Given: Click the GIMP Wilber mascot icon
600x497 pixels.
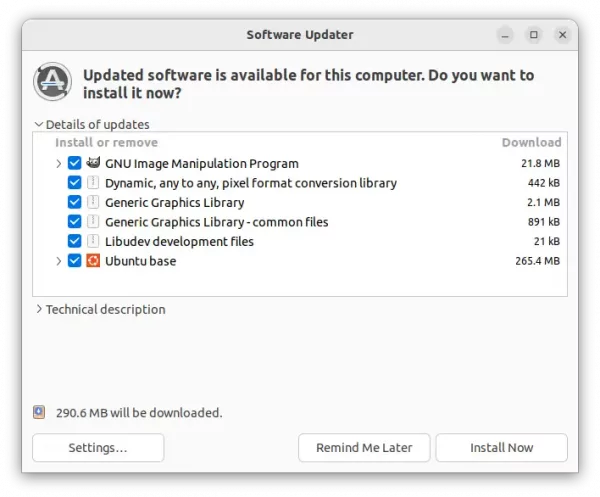Looking at the screenshot, I should [x=93, y=163].
